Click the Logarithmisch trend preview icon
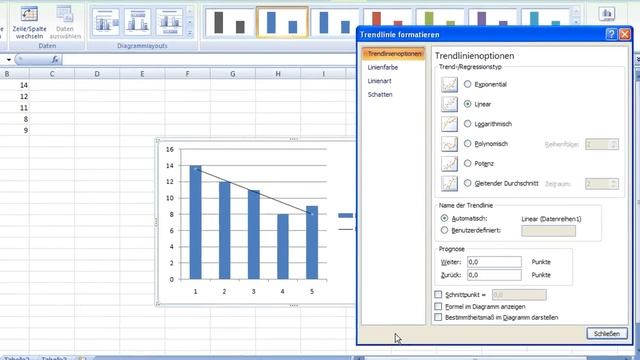The height and width of the screenshot is (360, 640). pos(449,124)
